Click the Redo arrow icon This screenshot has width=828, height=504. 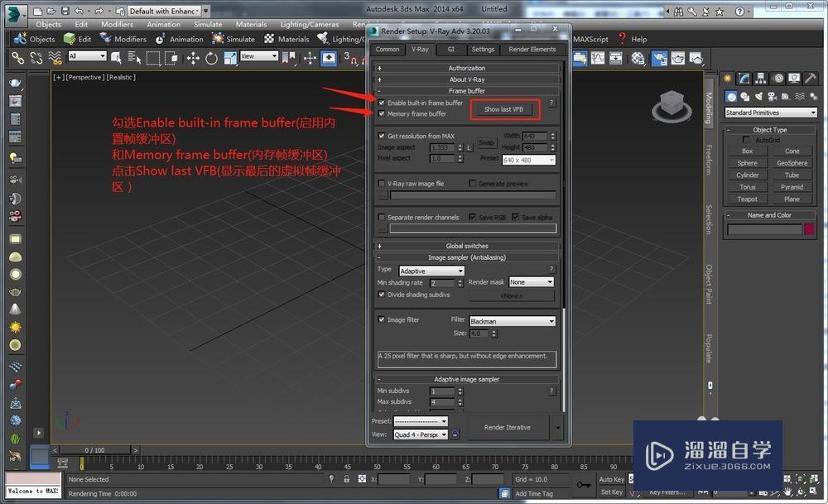point(99,11)
